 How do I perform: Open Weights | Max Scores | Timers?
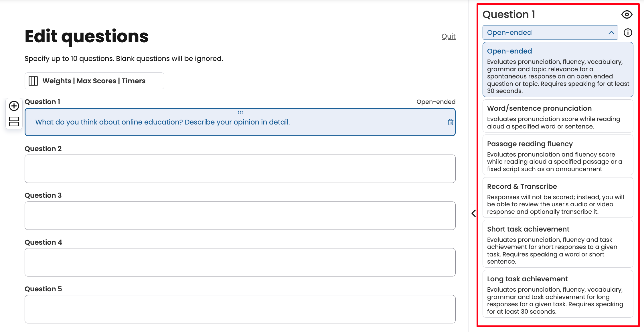(94, 81)
